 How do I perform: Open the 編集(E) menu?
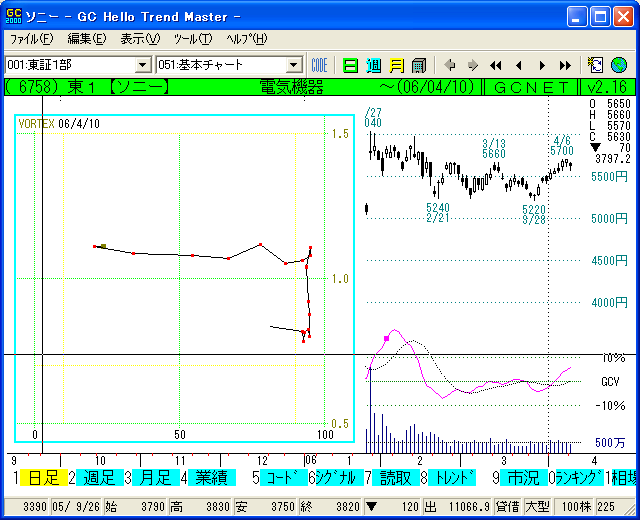click(x=87, y=39)
